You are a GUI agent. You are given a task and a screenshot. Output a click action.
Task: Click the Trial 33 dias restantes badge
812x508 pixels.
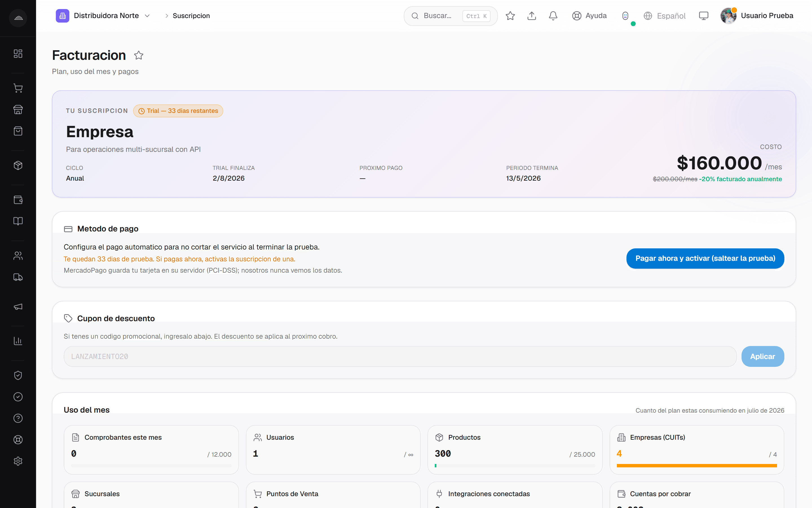178,111
